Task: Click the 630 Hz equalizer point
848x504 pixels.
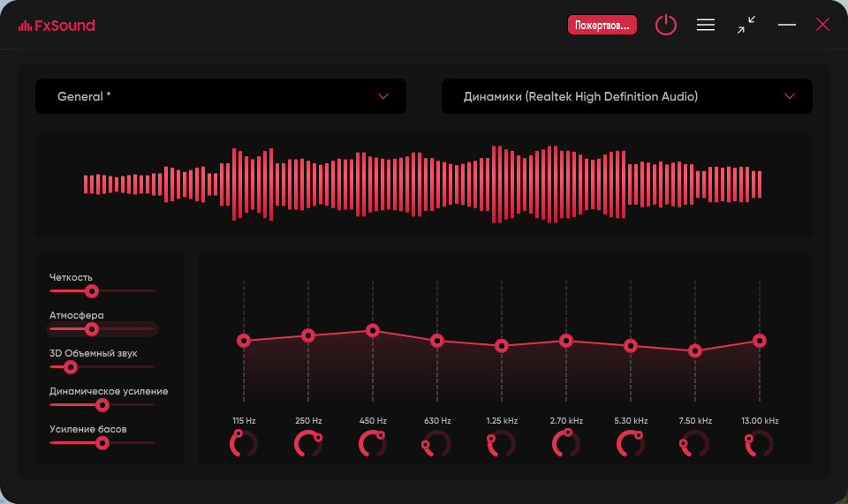Action: 437,341
